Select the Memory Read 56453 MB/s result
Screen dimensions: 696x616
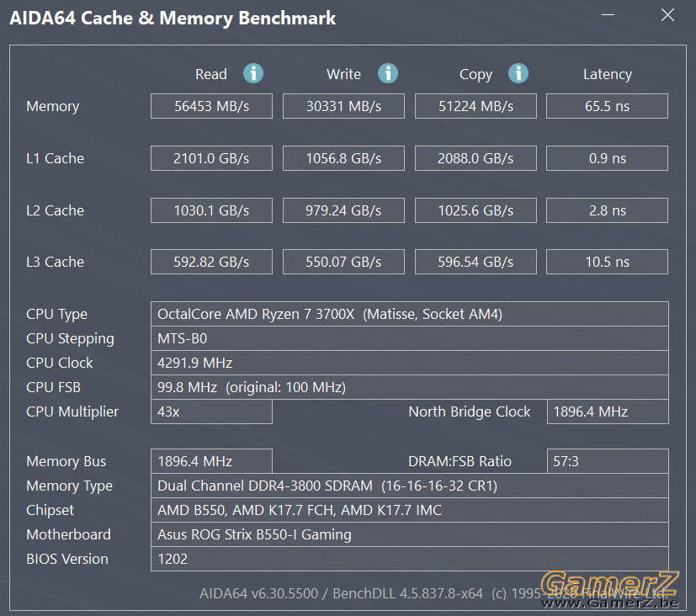pos(211,106)
